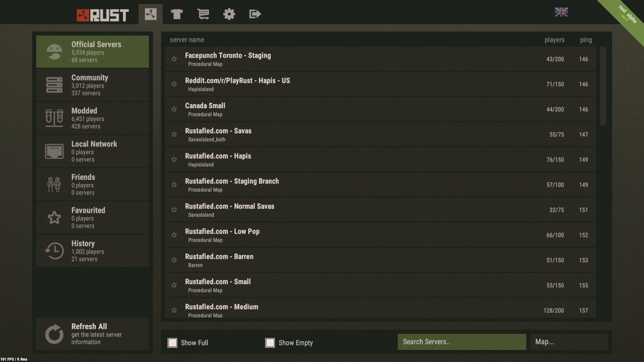Sort list by players column header

click(x=554, y=40)
